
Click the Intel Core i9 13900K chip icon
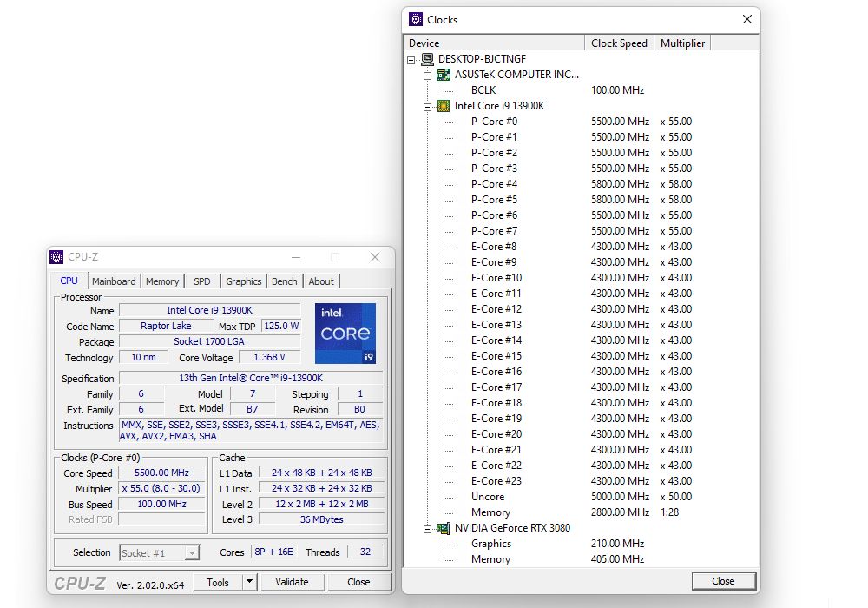pos(444,106)
